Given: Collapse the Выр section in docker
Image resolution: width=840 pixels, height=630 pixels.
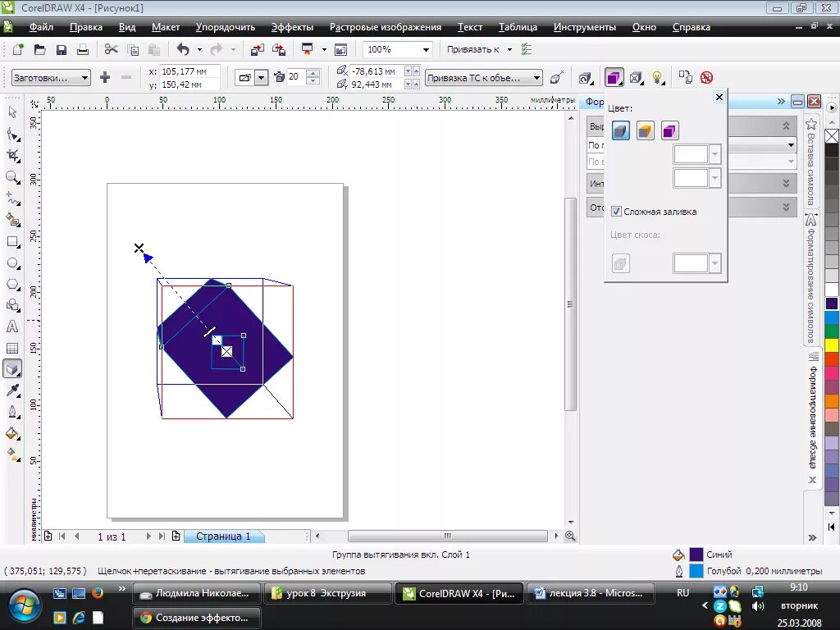Looking at the screenshot, I should coord(786,126).
